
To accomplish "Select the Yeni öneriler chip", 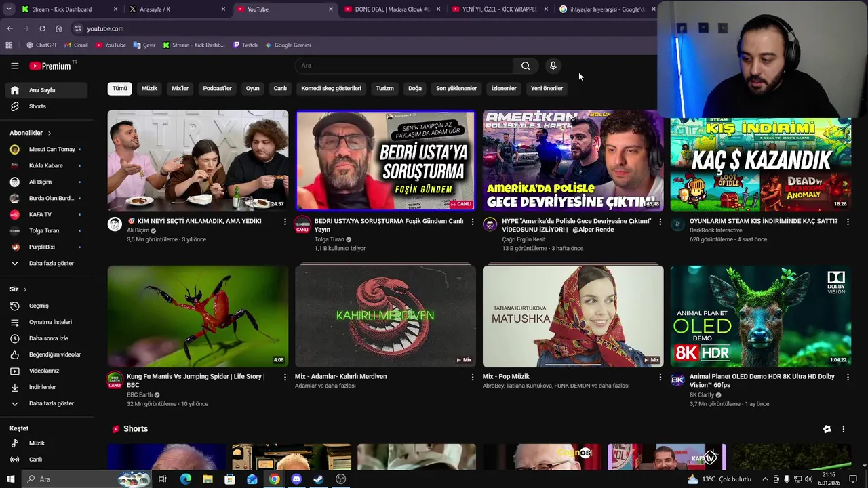I will click(x=547, y=88).
